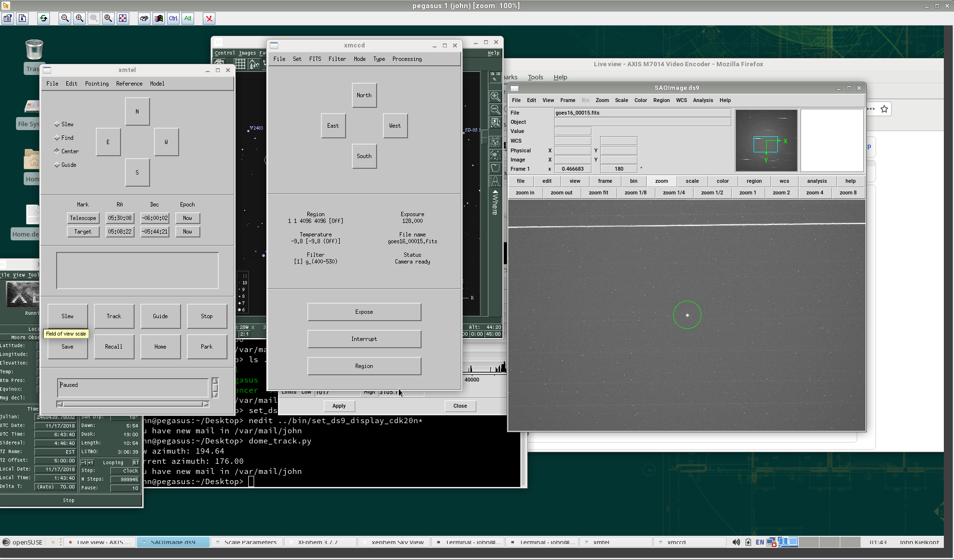Open Trash desktop icon

pos(34,50)
